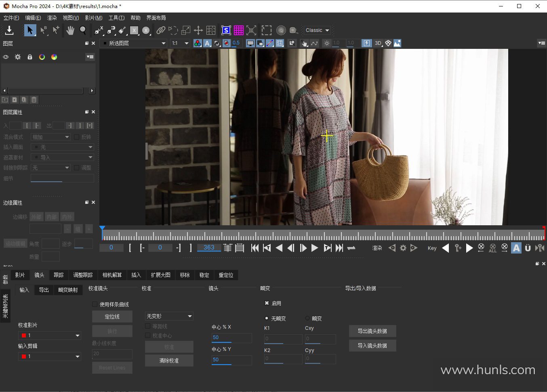Switch to the 跟踪 tab

(x=59, y=275)
